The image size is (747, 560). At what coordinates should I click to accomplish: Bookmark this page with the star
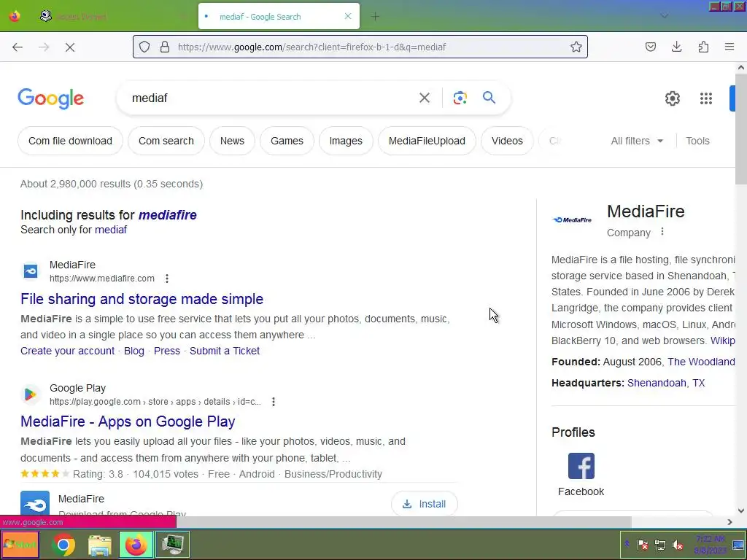click(576, 47)
